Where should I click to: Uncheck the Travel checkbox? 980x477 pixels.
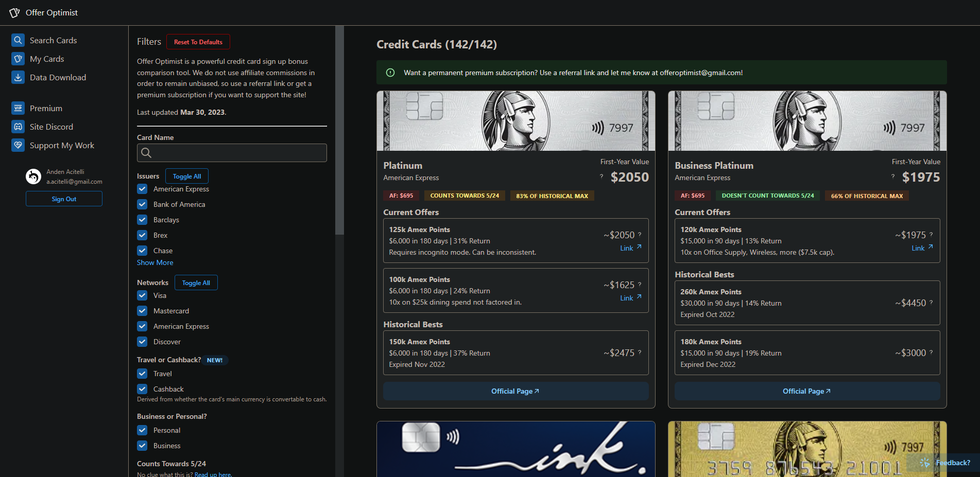coord(142,374)
